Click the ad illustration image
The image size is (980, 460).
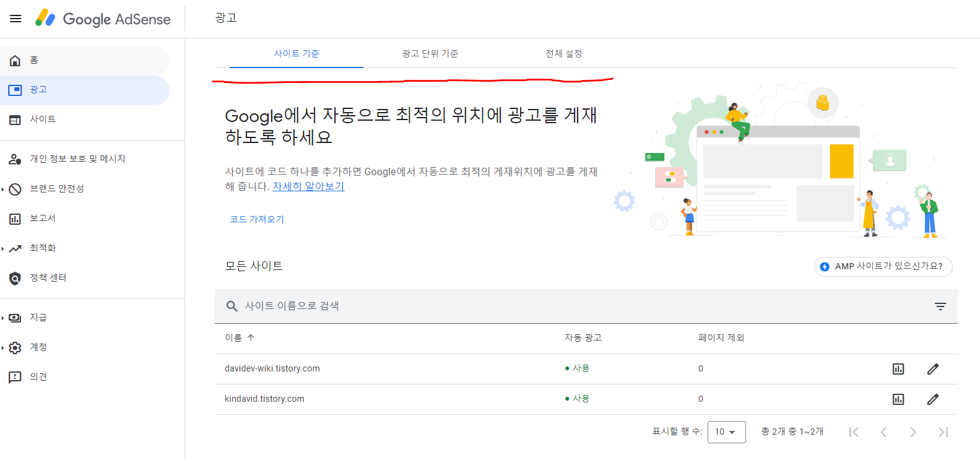pos(780,161)
